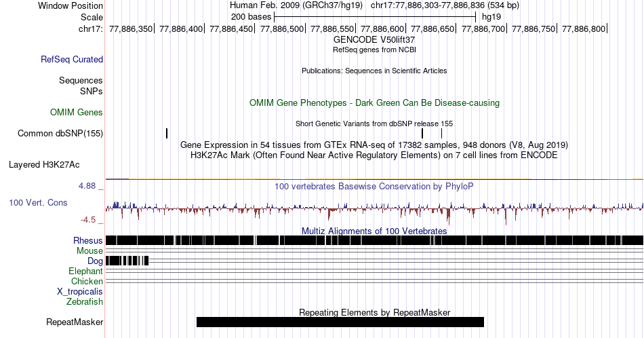Click the SNPs track label

tap(92, 91)
